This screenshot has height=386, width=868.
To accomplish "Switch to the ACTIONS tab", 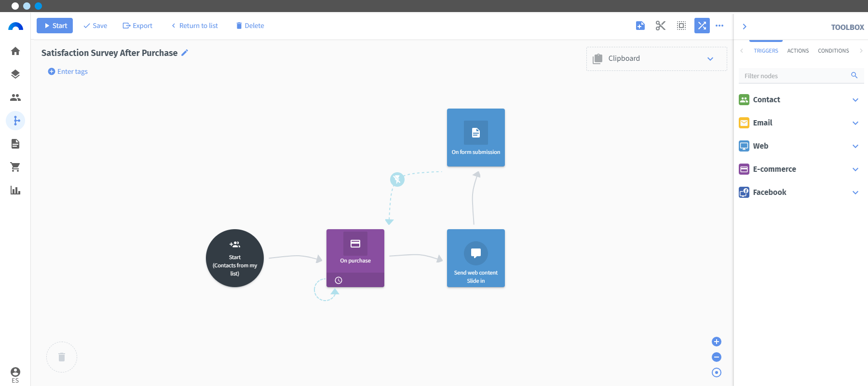I will tap(798, 51).
